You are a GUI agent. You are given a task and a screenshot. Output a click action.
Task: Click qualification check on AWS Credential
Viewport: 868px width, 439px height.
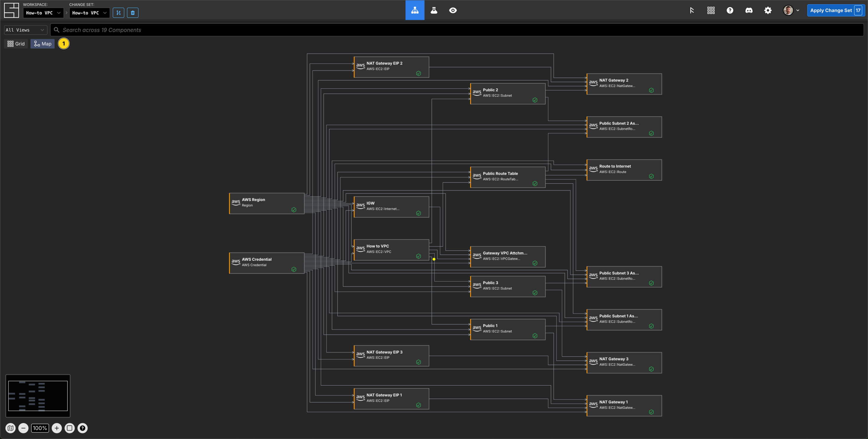point(294,269)
